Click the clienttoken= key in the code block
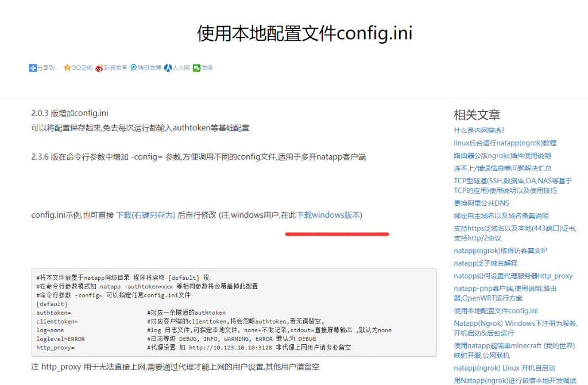Viewport: 588px width, 385px height. (x=57, y=322)
